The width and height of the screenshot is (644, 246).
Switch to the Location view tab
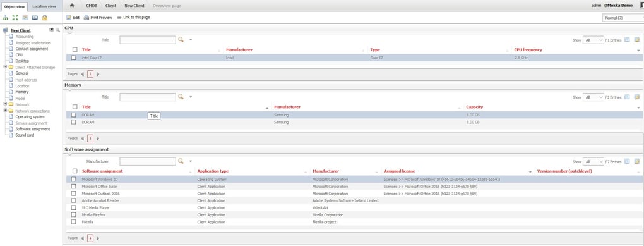pyautogui.click(x=44, y=6)
